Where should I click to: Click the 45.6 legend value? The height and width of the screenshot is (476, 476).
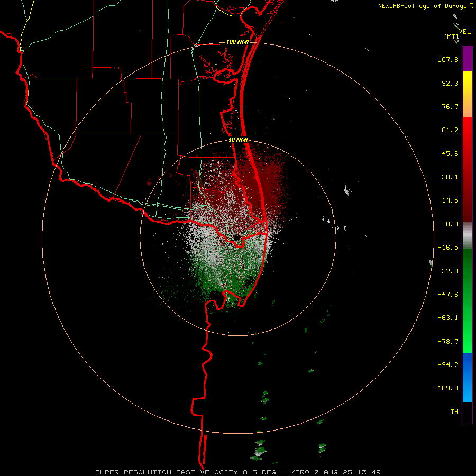click(x=450, y=153)
